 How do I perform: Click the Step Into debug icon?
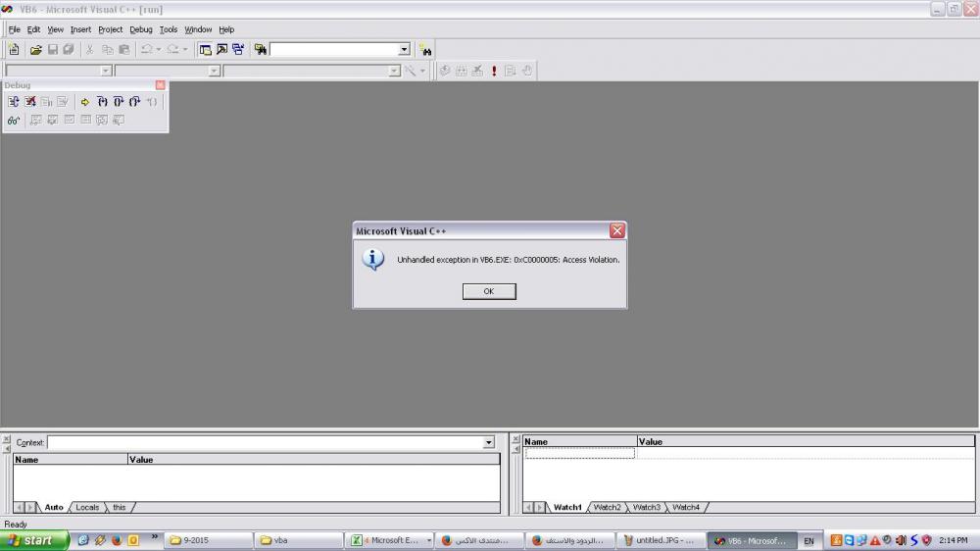[102, 102]
